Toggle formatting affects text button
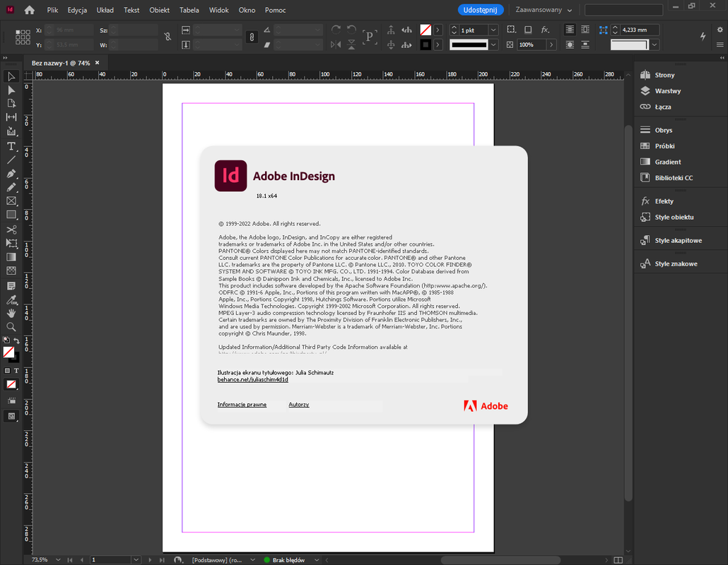 (16, 371)
